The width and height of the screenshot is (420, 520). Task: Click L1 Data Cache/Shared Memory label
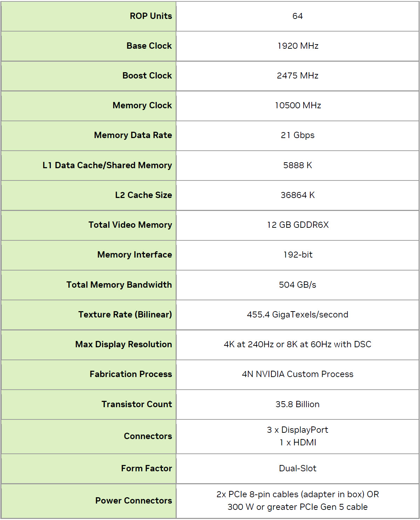107,165
